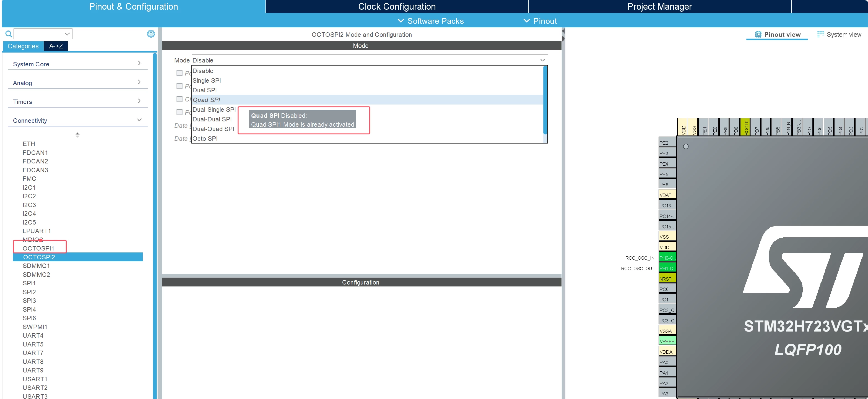The height and width of the screenshot is (399, 868).
Task: Select USART1 in the list
Action: (x=35, y=379)
